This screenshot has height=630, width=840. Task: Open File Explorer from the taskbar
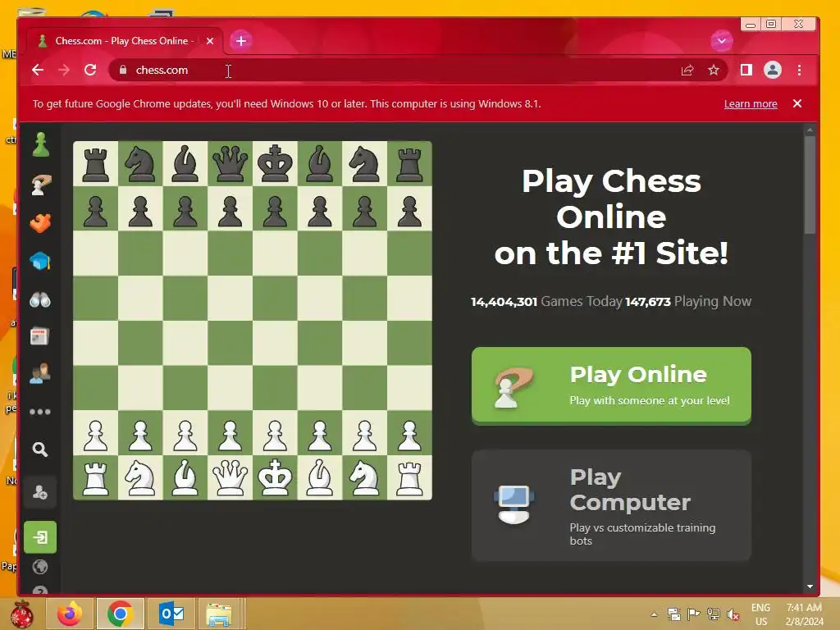click(220, 614)
